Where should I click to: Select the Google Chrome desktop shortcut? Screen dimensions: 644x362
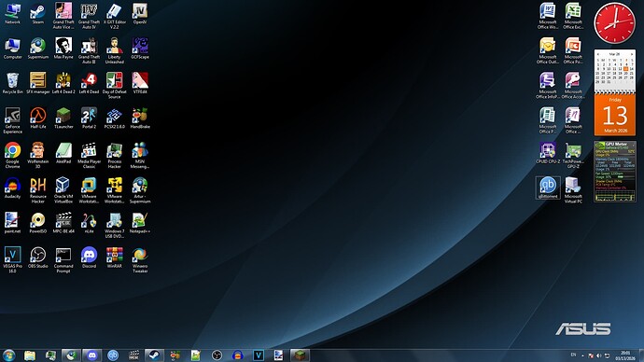(x=12, y=155)
